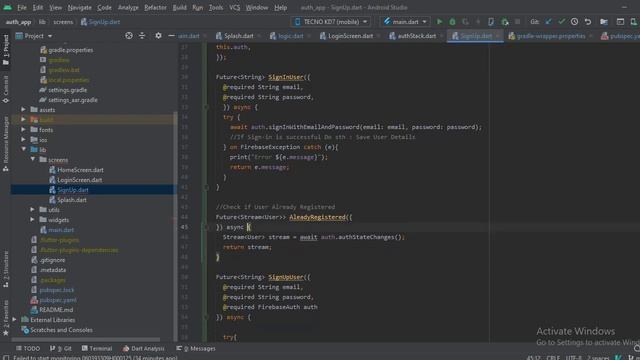Open the TODO tool window
The width and height of the screenshot is (640, 360).
pos(28,348)
